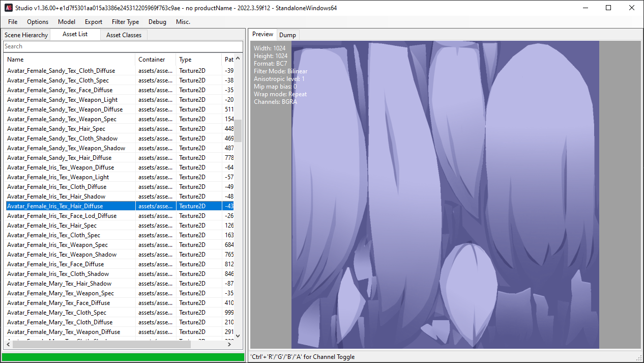Select Avatar_Female_Mary_Tex_Hair_Shadow row

coord(119,284)
